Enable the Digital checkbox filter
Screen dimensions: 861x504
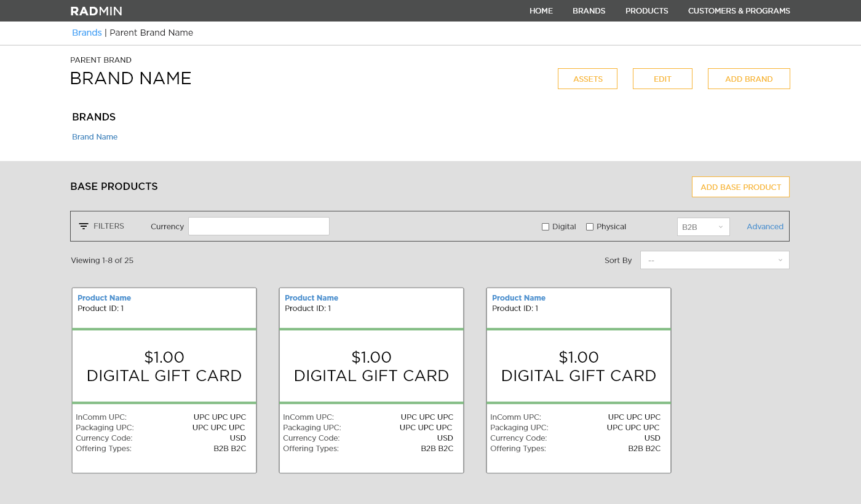(x=546, y=227)
